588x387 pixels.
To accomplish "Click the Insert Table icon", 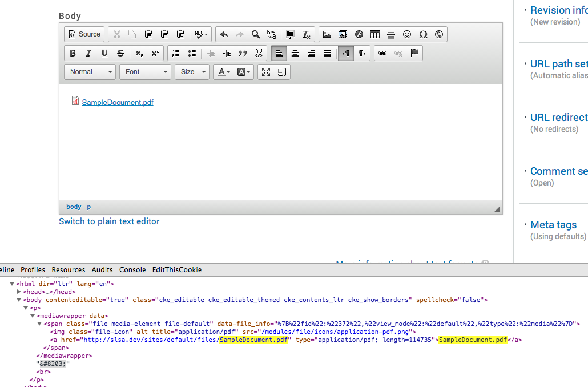I will (375, 34).
